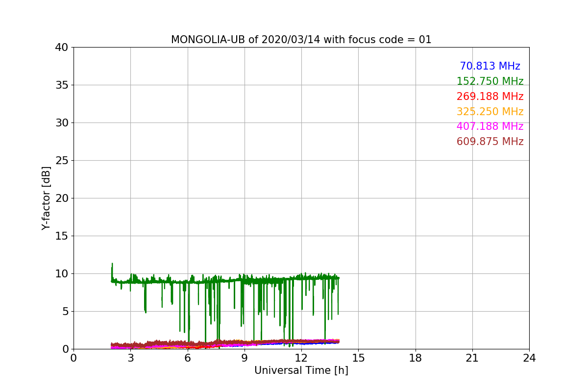
Task: Click the y-axis tick label 35
Action: pyautogui.click(x=62, y=85)
